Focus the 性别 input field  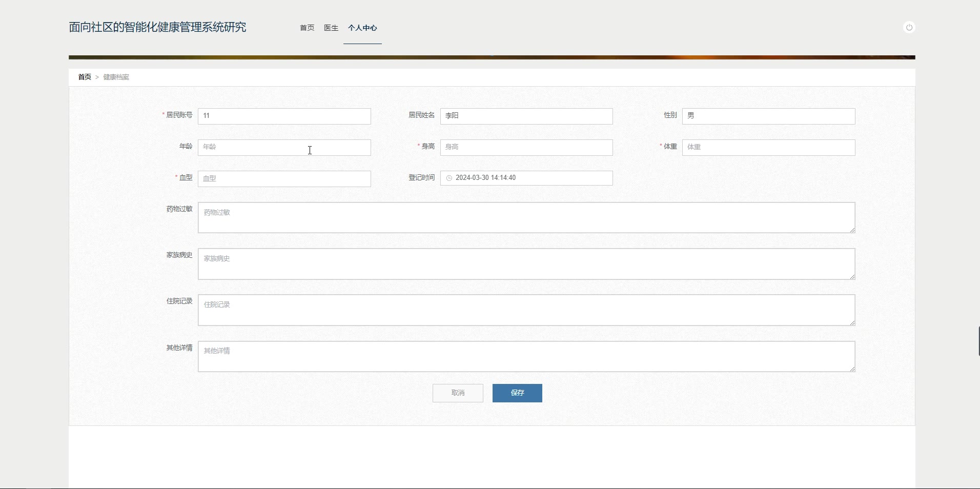pyautogui.click(x=768, y=116)
